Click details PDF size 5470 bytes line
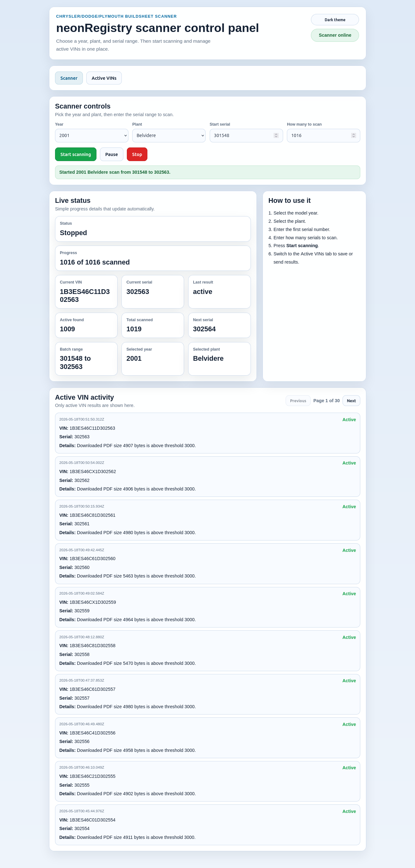 (127, 663)
